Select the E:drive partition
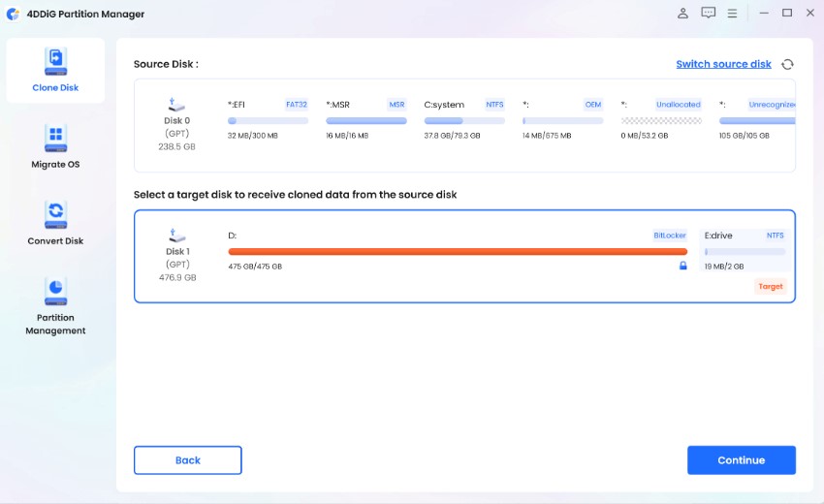This screenshot has width=824, height=504. click(x=745, y=251)
